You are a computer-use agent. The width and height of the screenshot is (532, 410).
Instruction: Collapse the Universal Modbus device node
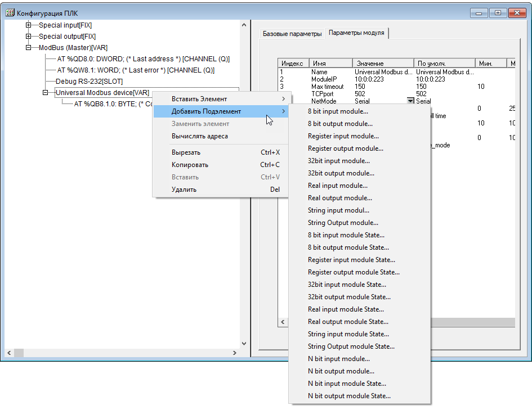click(x=45, y=93)
